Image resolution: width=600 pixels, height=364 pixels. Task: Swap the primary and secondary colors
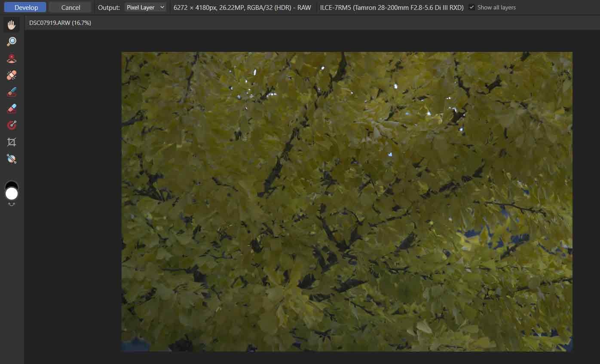[x=12, y=204]
